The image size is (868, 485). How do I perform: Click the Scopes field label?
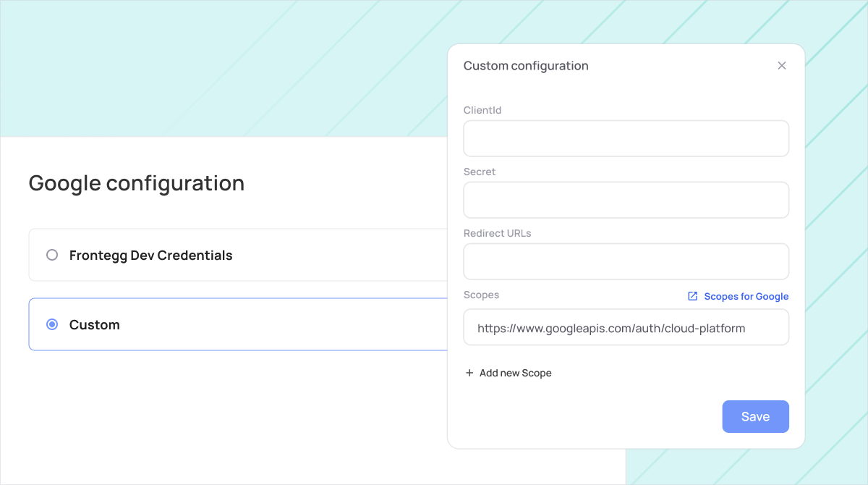482,295
